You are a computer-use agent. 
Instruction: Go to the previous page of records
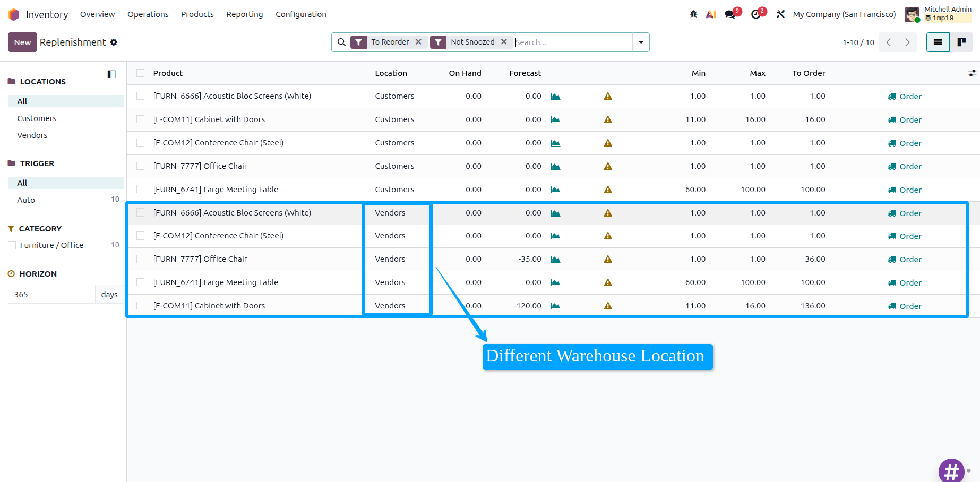888,42
